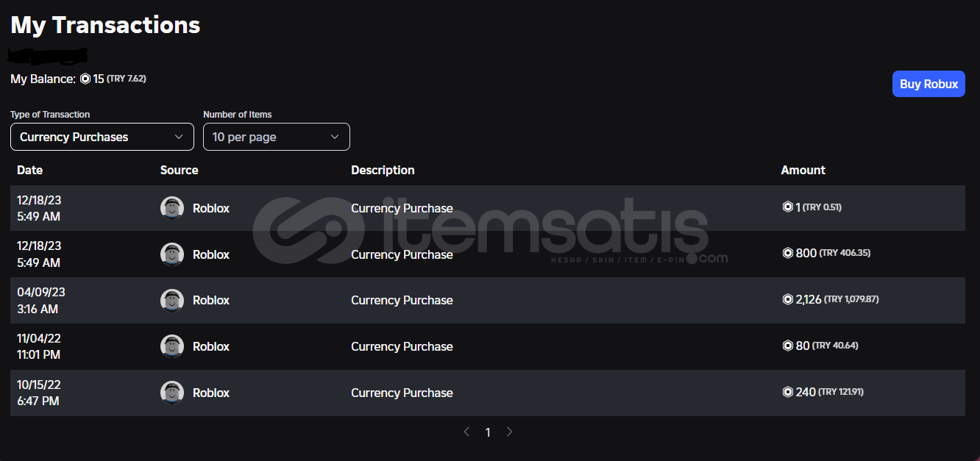
Task: Open Roblox source link in the 240 Robux row
Action: [x=211, y=393]
